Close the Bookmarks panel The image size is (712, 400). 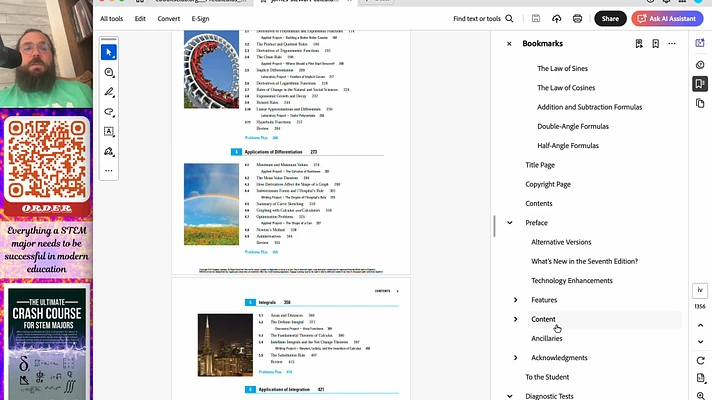(x=509, y=44)
